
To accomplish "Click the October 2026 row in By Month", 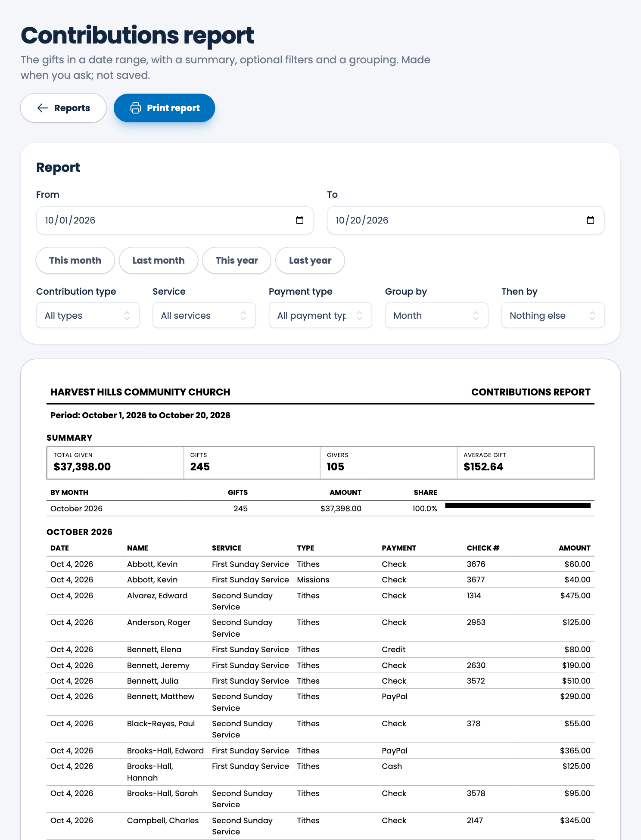I will [320, 508].
